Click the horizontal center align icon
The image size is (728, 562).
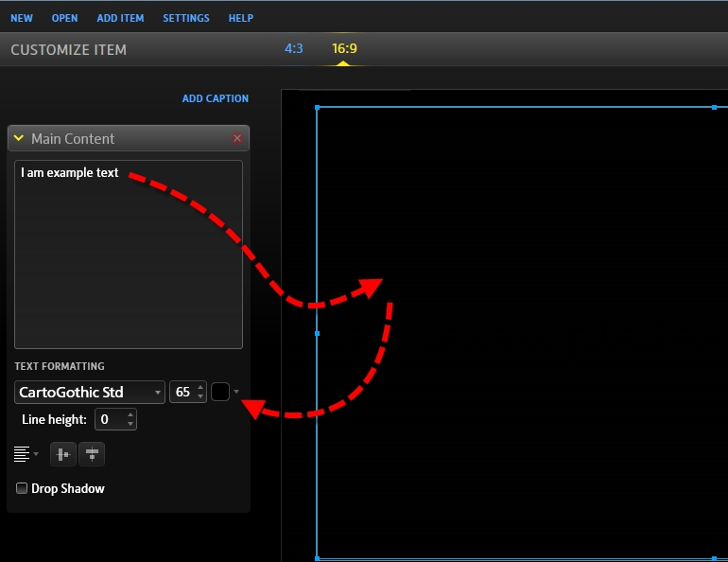click(x=63, y=454)
